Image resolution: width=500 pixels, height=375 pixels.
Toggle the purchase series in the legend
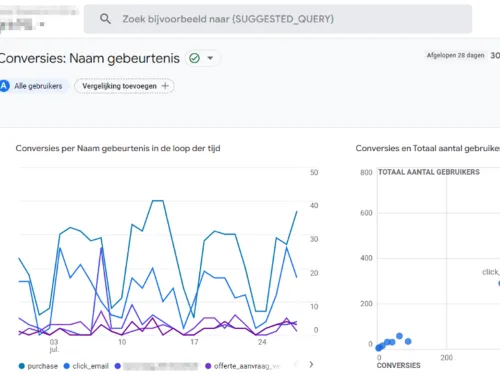point(38,366)
